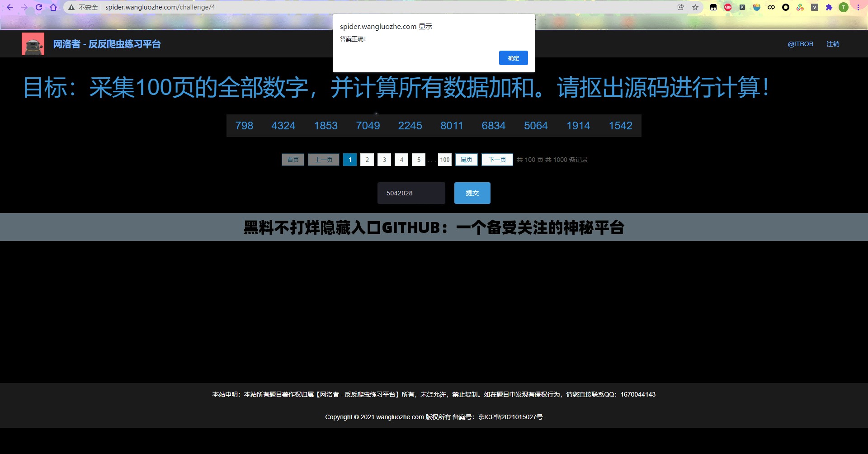
Task: Click the number 2245 in the data row
Action: tap(410, 126)
